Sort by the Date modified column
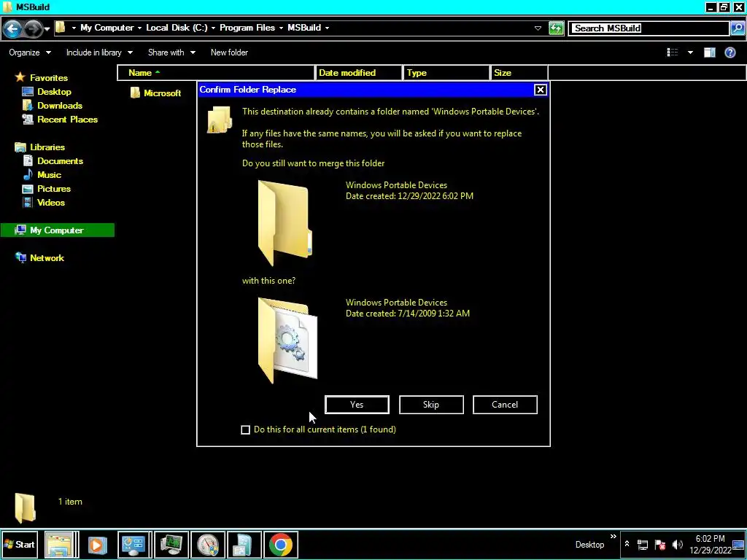Viewport: 747px width, 560px height. pyautogui.click(x=359, y=73)
